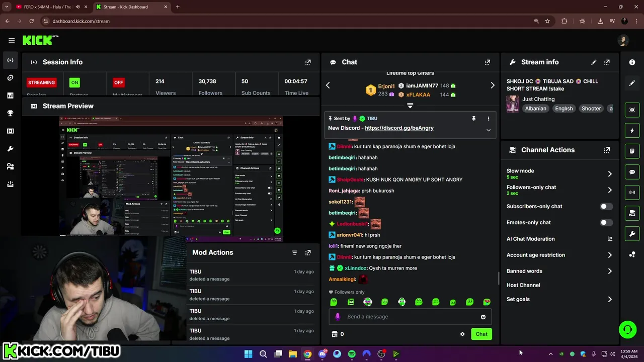The height and width of the screenshot is (362, 644).
Task: Open the hamburger menu next to Kick logo
Action: click(x=12, y=40)
